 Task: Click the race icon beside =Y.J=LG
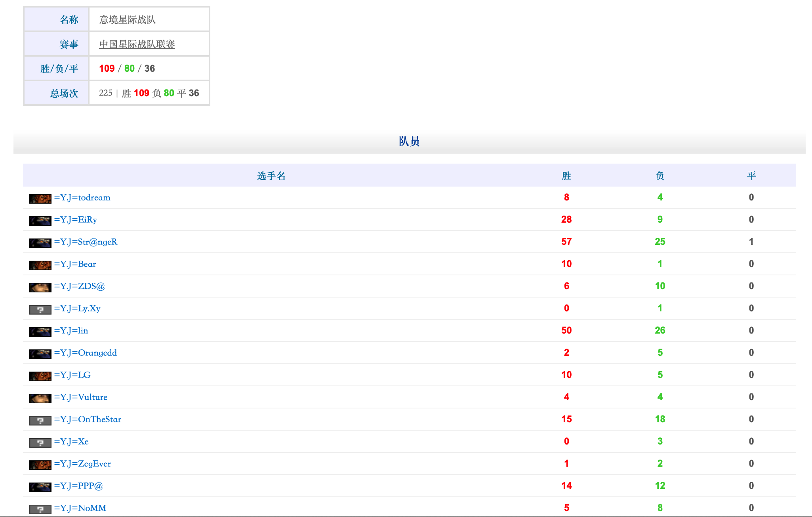(x=40, y=376)
